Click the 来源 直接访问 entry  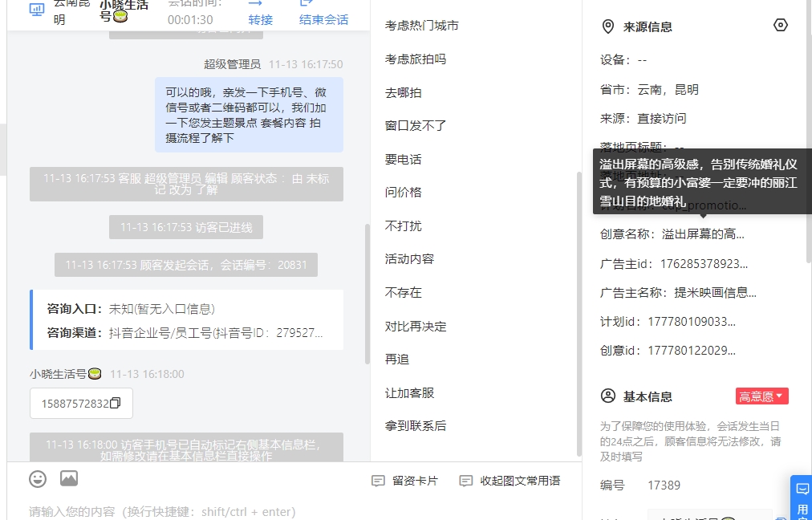(x=644, y=119)
